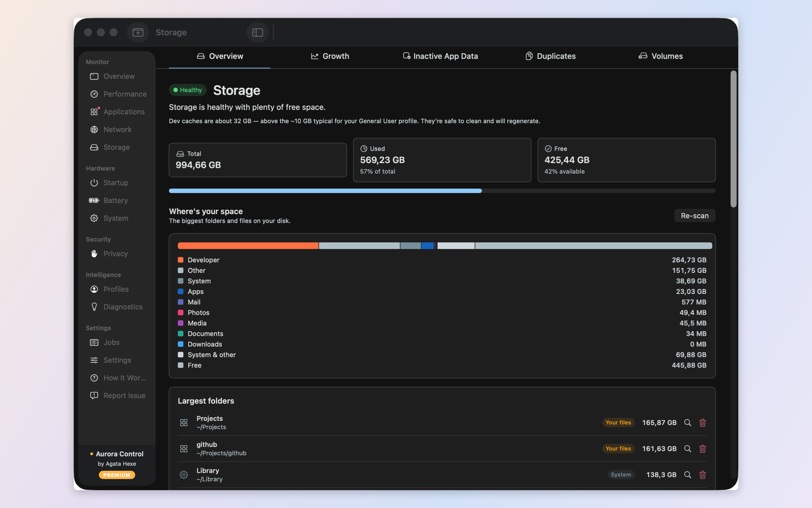Click the pink Photos legend swatch
812x508 pixels.
[180, 312]
